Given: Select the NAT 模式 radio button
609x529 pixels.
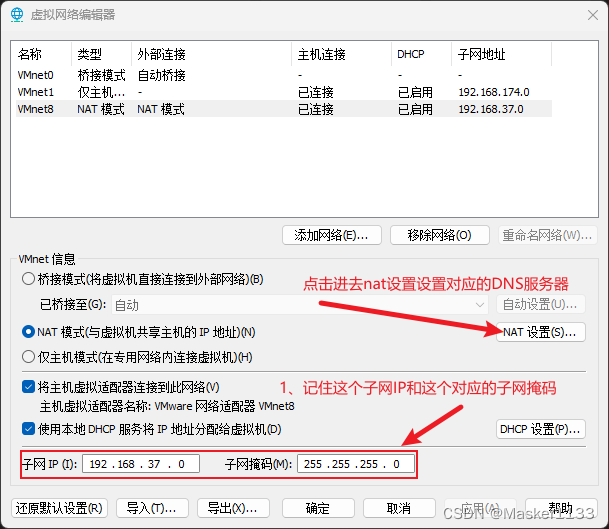Looking at the screenshot, I should (28, 332).
